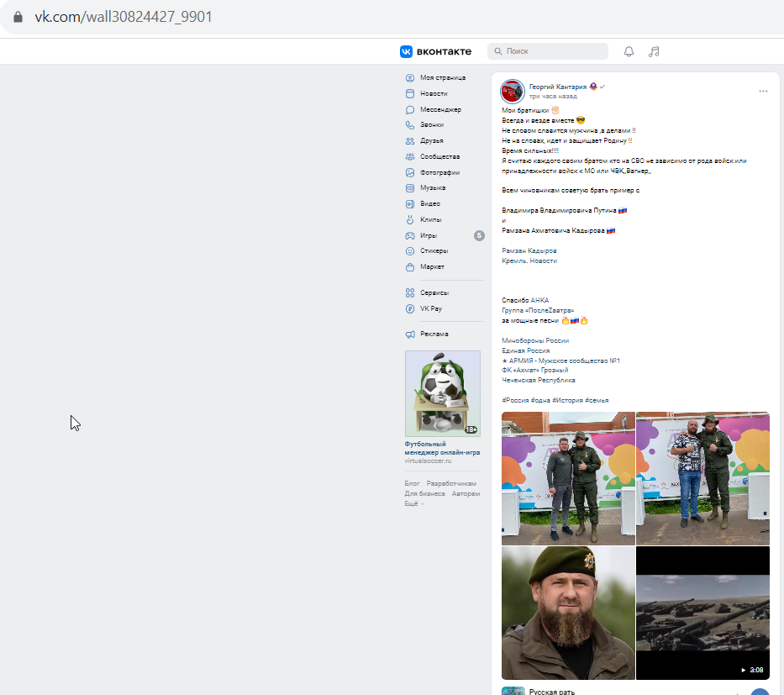This screenshot has height=695, width=784.
Task: Open the post options three-dot menu
Action: tap(763, 91)
